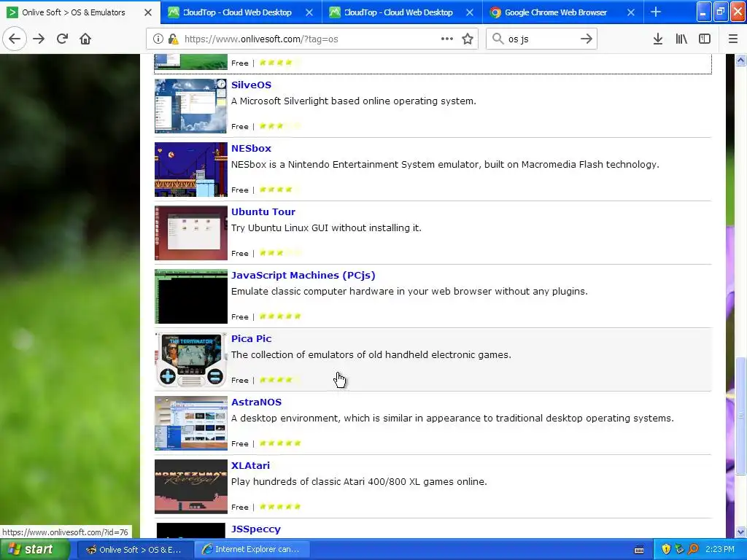Click the search magnifier icon
This screenshot has height=560, width=747.
pos(498,39)
